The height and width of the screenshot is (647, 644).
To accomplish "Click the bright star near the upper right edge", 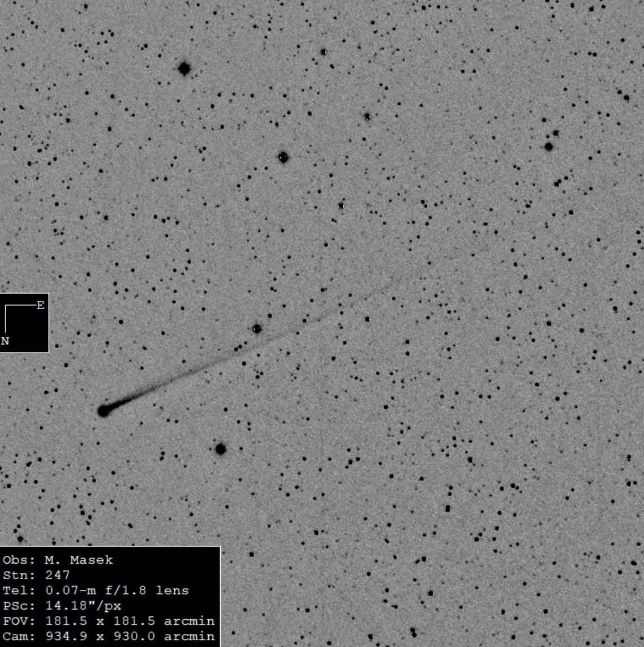I will (x=548, y=147).
